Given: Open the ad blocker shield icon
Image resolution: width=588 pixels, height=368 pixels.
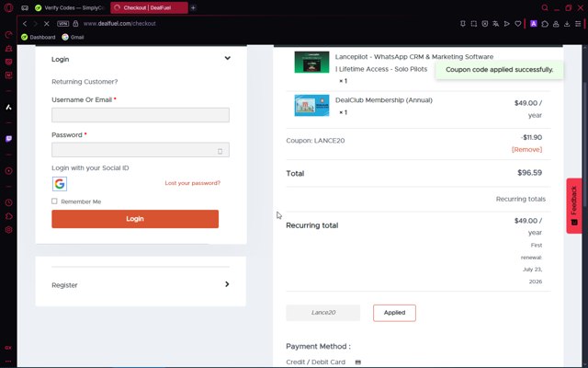Looking at the screenshot, I should [485, 24].
